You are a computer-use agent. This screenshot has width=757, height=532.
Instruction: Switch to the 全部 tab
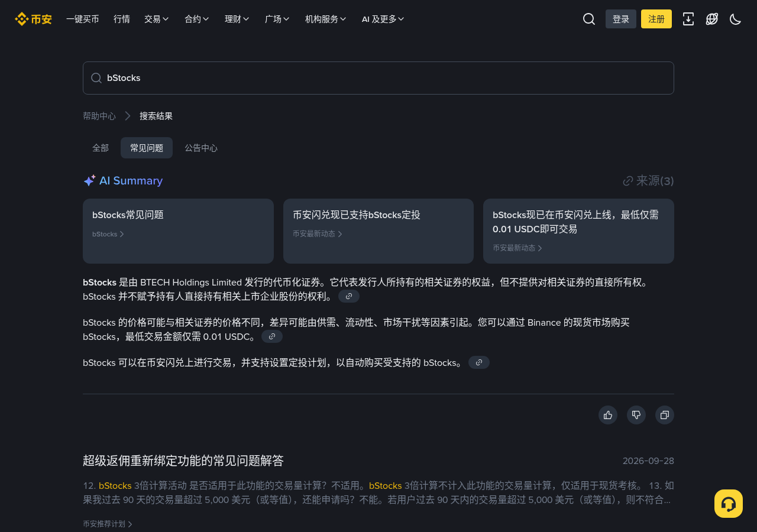[101, 148]
